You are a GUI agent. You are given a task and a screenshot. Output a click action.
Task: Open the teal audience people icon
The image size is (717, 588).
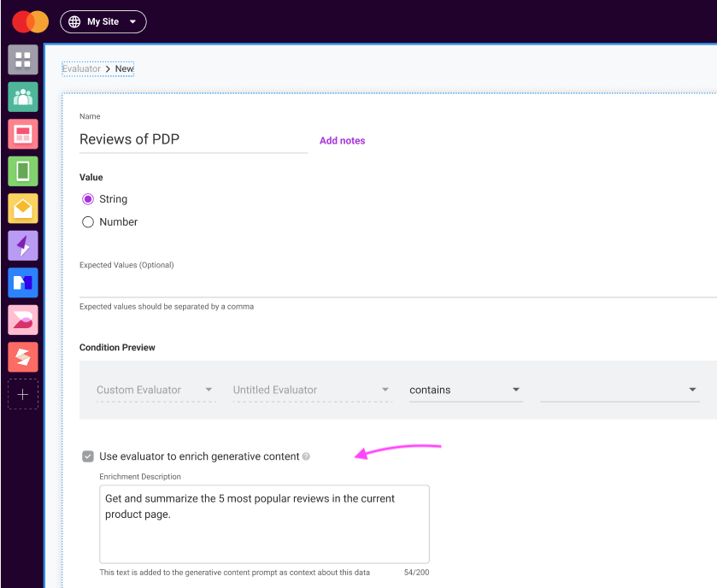pyautogui.click(x=23, y=97)
